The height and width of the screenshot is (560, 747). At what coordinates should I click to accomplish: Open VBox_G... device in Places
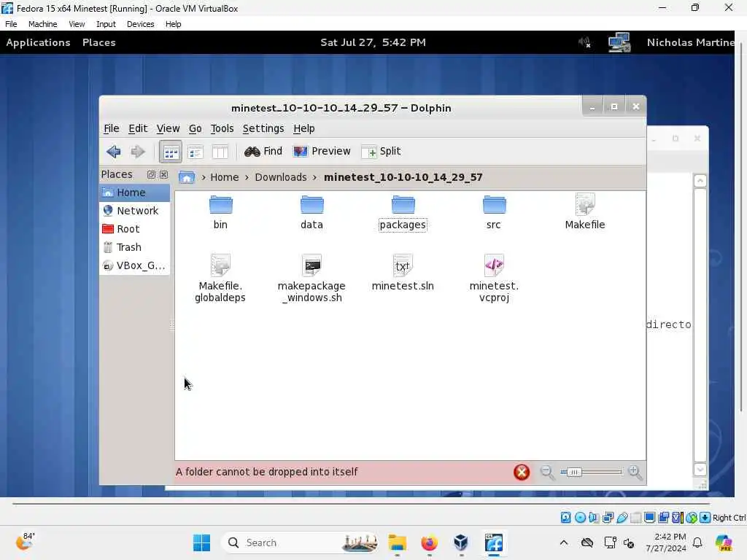coord(135,265)
